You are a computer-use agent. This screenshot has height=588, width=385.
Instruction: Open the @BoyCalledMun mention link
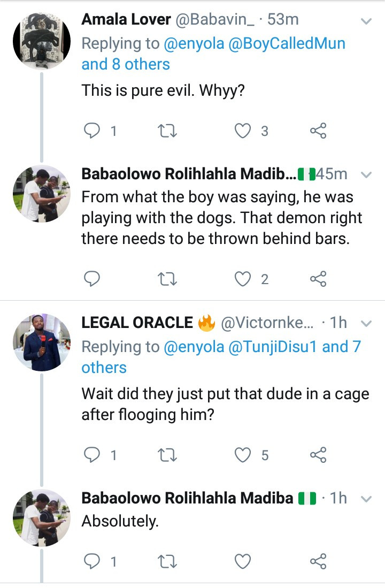287,43
